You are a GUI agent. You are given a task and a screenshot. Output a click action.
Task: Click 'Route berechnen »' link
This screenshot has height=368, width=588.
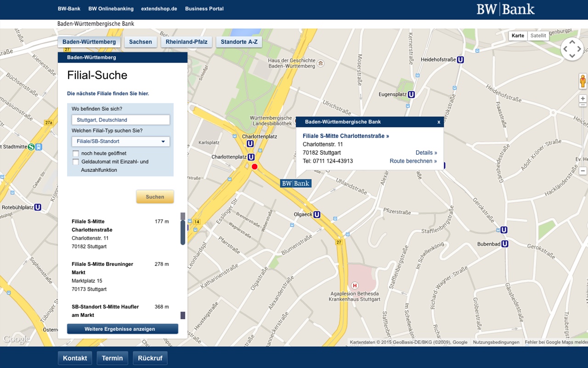coord(413,161)
